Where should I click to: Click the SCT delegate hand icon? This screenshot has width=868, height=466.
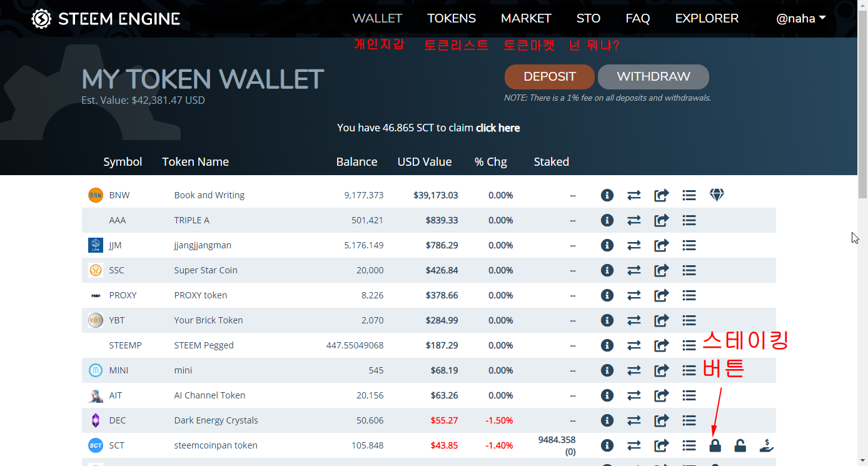point(767,445)
